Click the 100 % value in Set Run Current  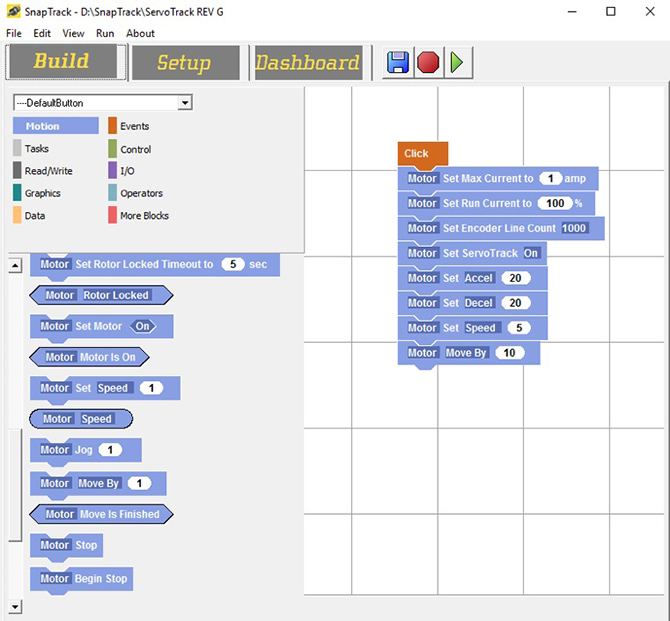pyautogui.click(x=555, y=203)
